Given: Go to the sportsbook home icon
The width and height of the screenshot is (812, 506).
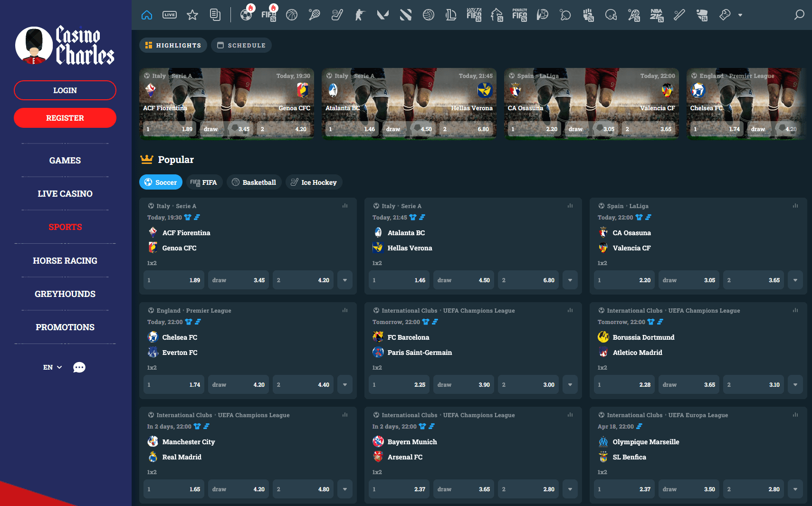Looking at the screenshot, I should point(147,15).
